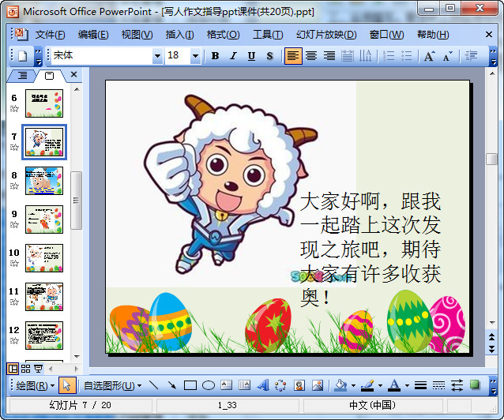Switch to Slide Sorter view
This screenshot has width=504, height=420.
[26, 369]
